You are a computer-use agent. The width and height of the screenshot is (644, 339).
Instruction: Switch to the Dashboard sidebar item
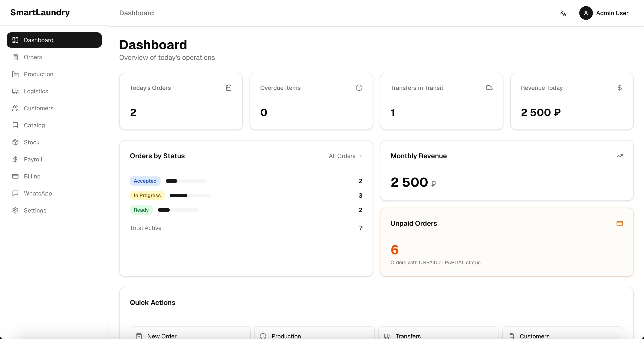(x=39, y=40)
